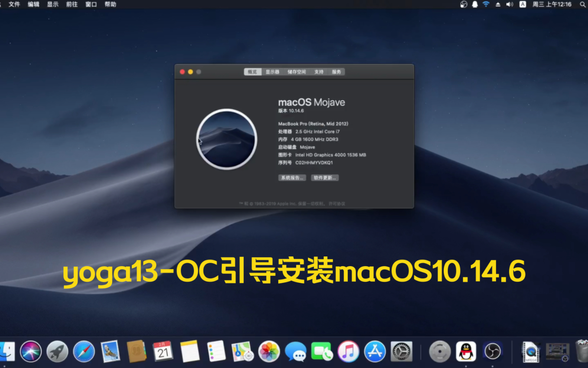Open the MPEG4 QuickTime file in Dock
This screenshot has width=588, height=368.
coord(531,351)
